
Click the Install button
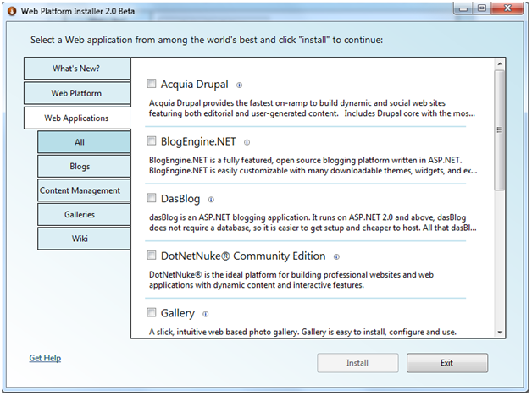357,363
